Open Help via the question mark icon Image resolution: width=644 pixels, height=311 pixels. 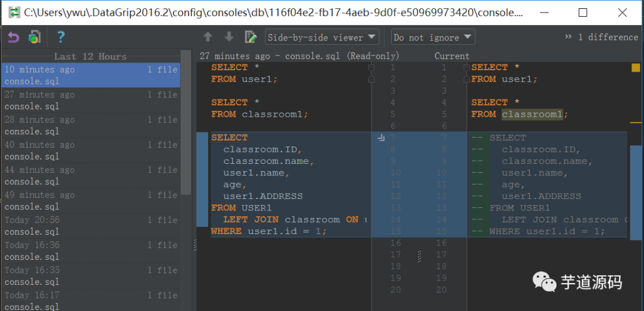click(x=60, y=38)
